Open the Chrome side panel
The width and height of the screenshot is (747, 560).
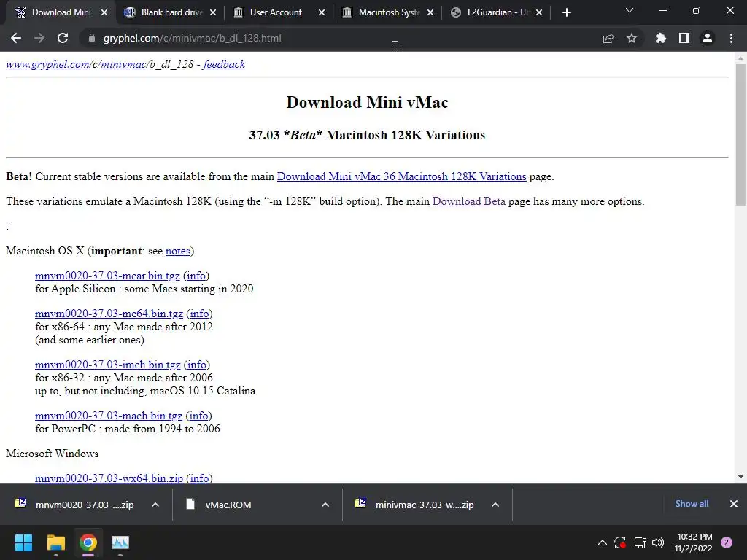684,38
